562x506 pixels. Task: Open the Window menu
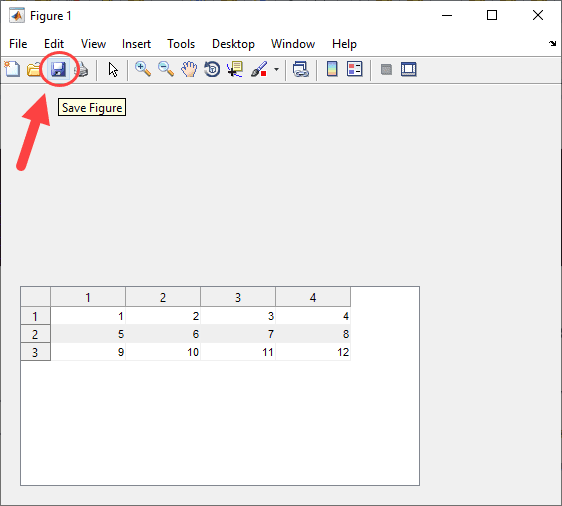293,44
